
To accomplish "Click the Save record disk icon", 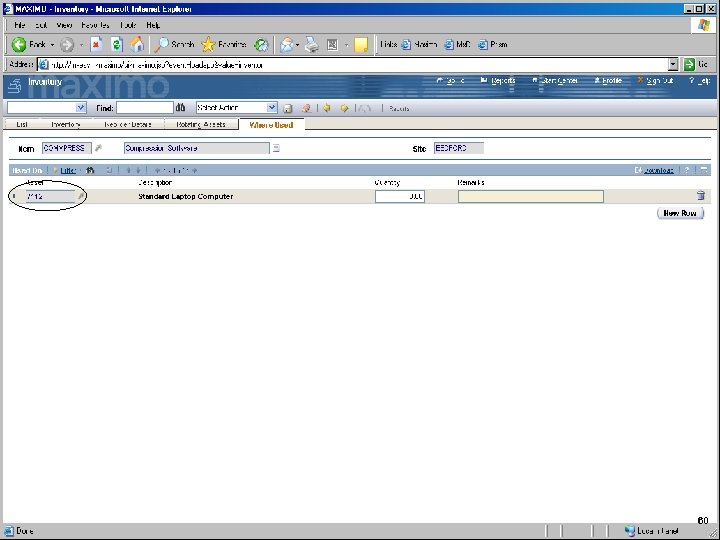I will tap(287, 108).
